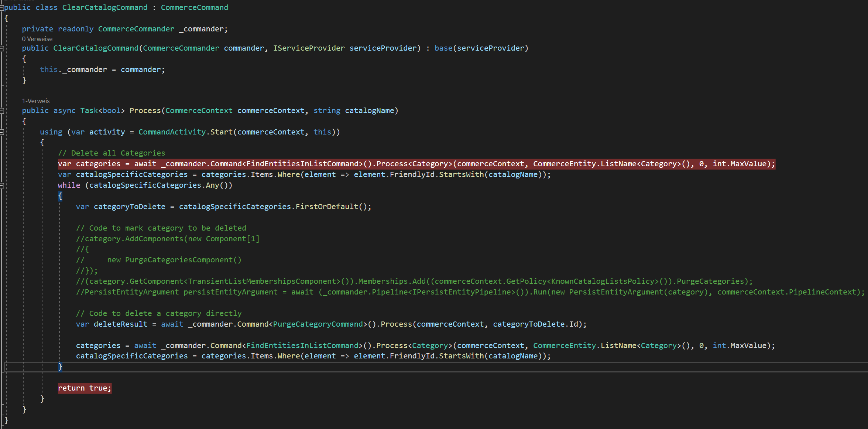Click the CommandActivity class name
Screen dimensions: 868x429
point(172,132)
